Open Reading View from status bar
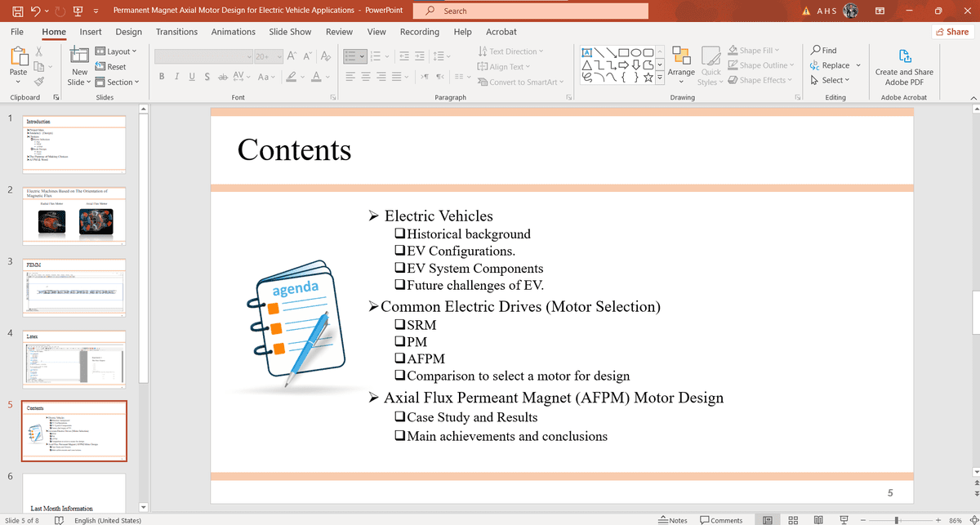 818,520
